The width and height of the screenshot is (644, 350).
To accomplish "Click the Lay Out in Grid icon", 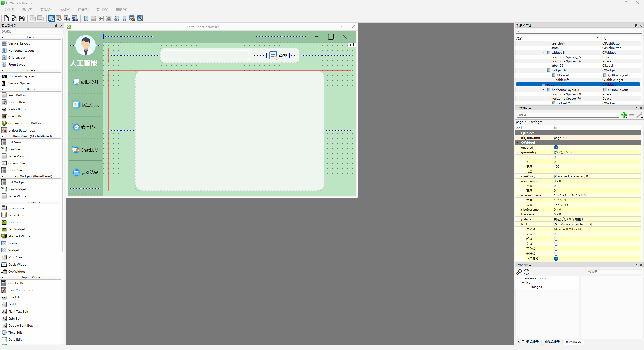I will pos(117,18).
